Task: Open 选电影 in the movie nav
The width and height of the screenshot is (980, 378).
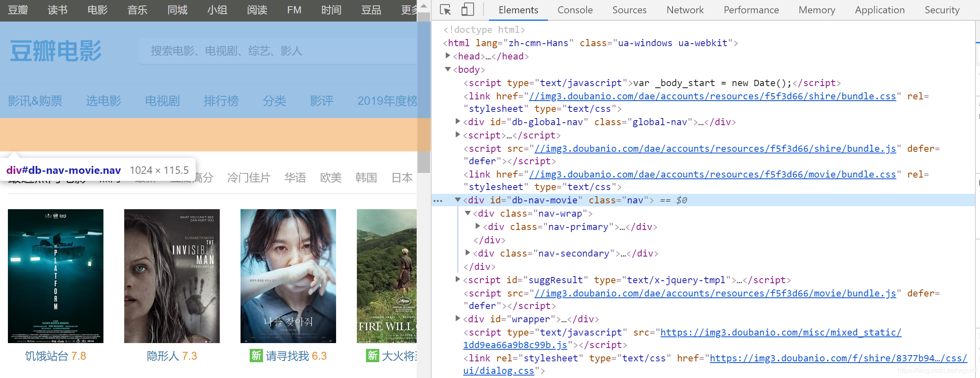Action: pyautogui.click(x=103, y=101)
